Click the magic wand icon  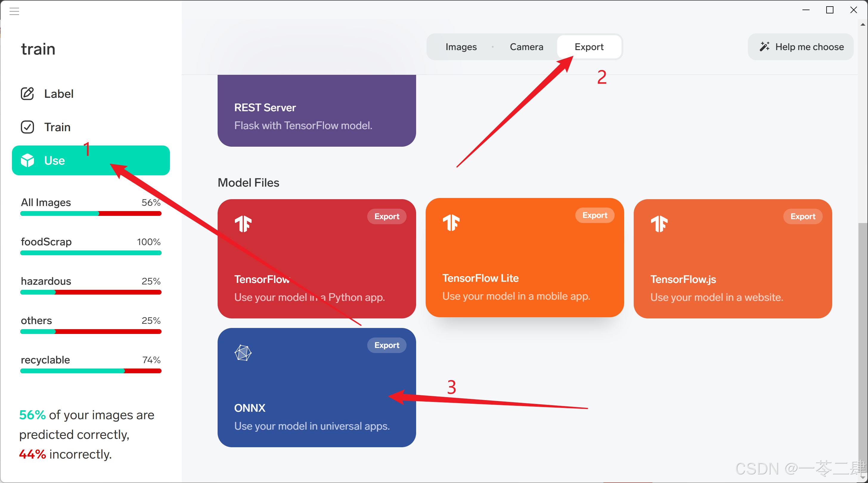tap(764, 47)
